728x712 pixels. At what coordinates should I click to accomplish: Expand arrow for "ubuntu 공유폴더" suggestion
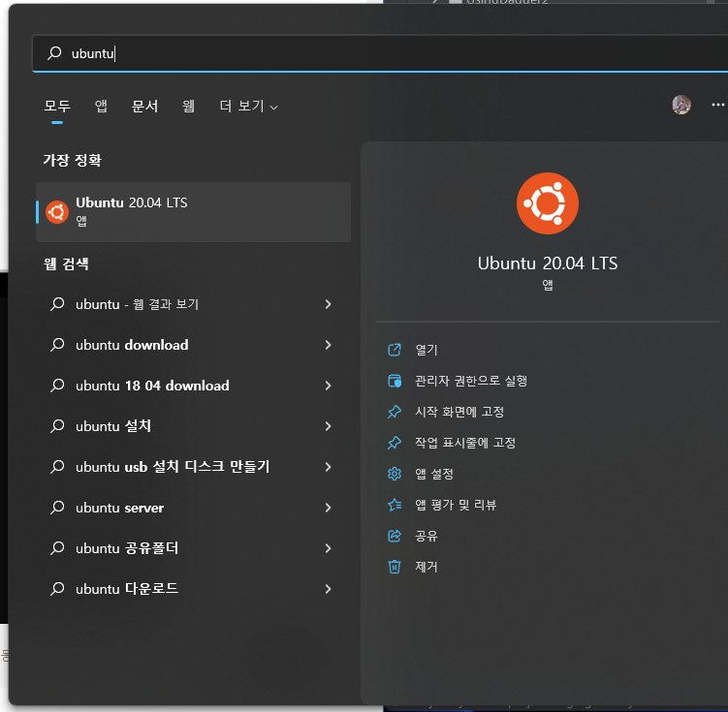[329, 548]
